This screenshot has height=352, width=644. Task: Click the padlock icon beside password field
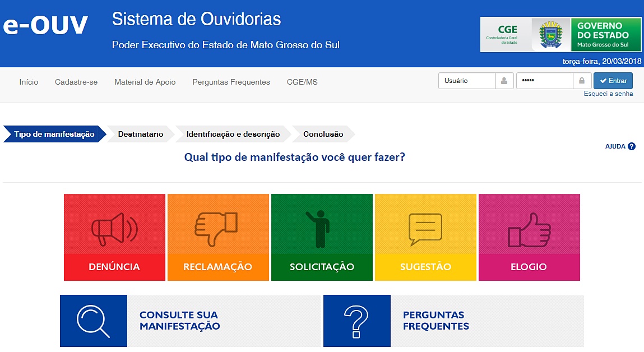click(582, 81)
